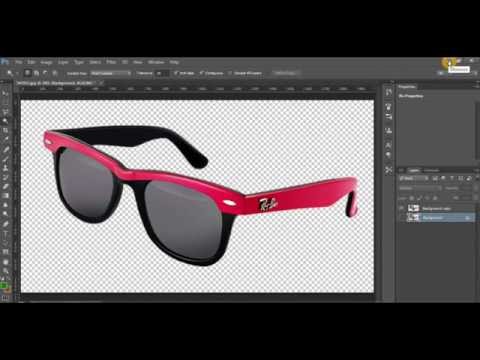The width and height of the screenshot is (480, 360).
Task: Filter layers by type layers icon
Action: coord(452,179)
